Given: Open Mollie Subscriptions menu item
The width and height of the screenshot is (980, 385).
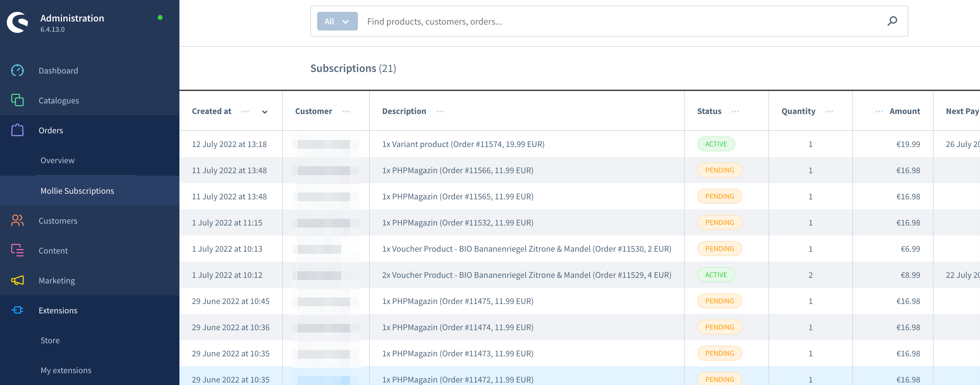Looking at the screenshot, I should 77,191.
